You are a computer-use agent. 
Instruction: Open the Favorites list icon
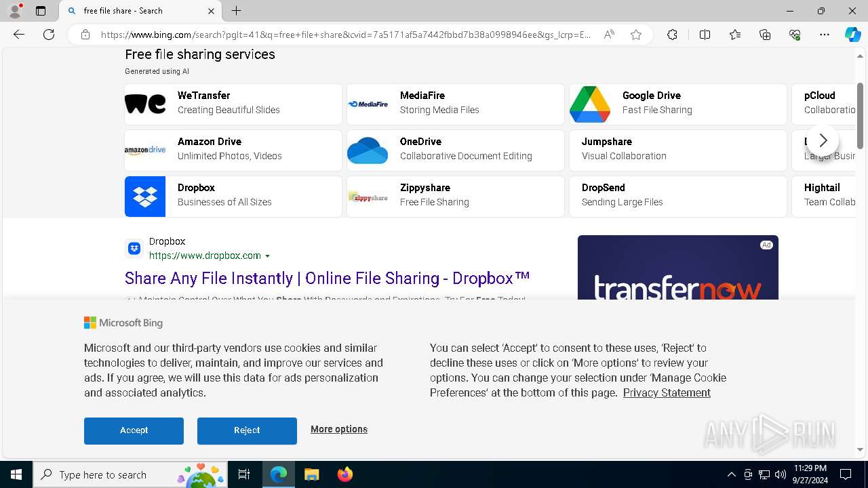click(x=735, y=35)
